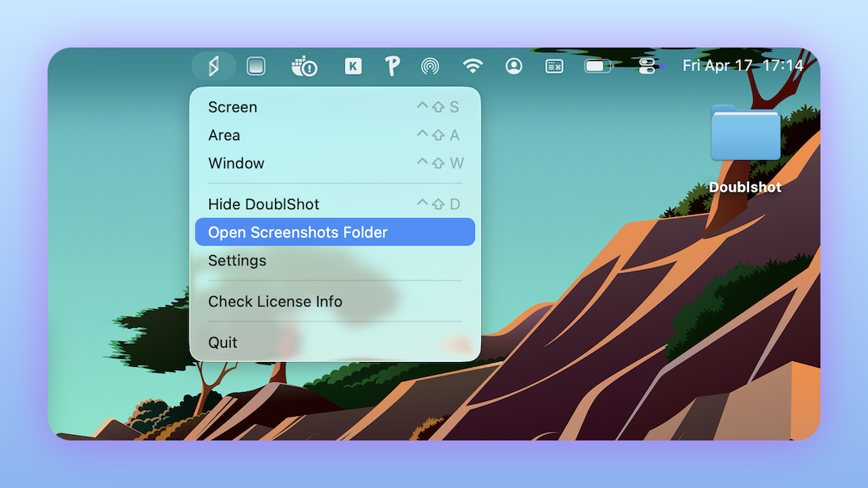The image size is (868, 488).
Task: Check the battery status icon
Action: (x=596, y=66)
